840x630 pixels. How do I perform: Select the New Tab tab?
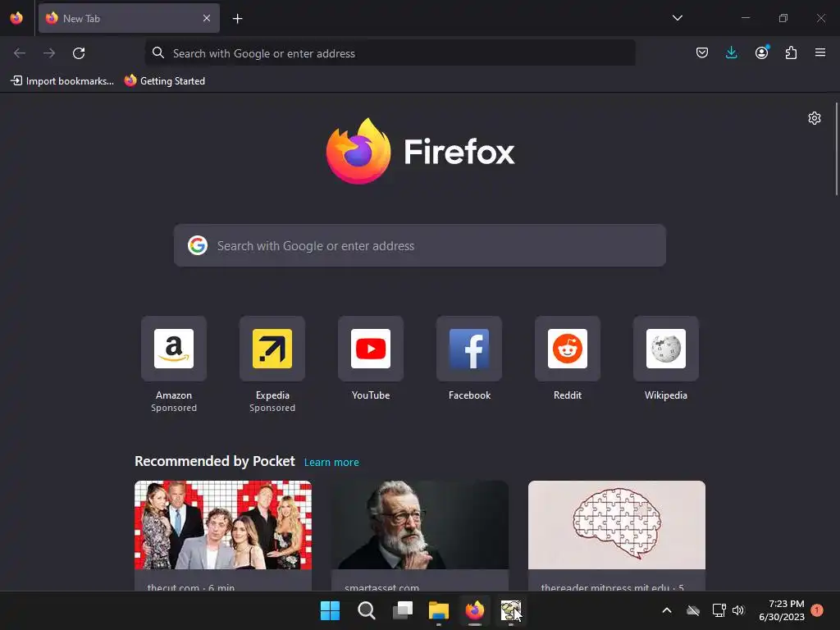pos(129,18)
